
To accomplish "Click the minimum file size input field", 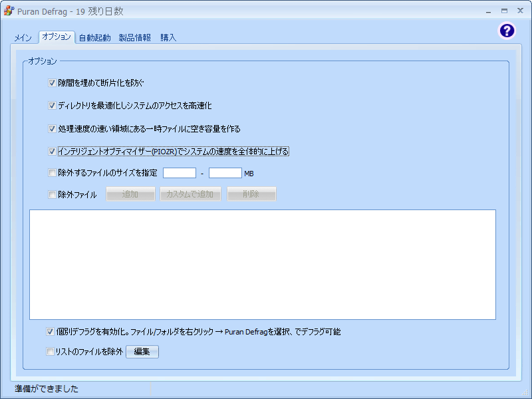I will click(180, 173).
